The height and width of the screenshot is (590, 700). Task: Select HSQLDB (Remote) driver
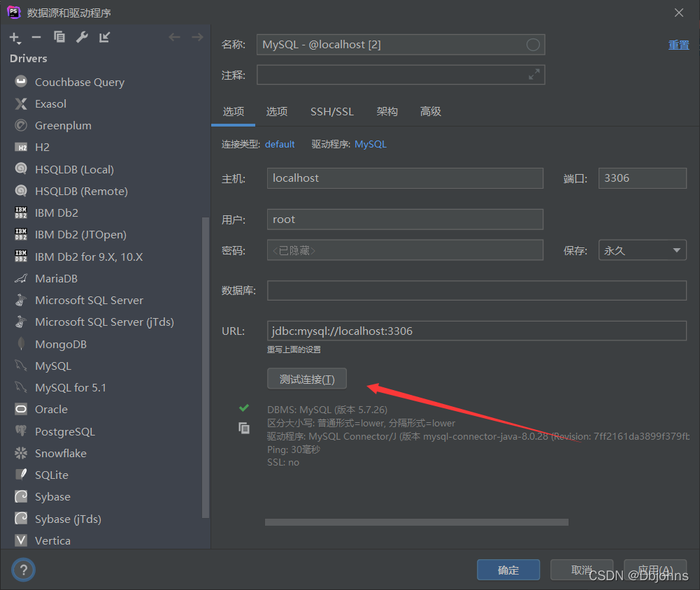pyautogui.click(x=81, y=191)
